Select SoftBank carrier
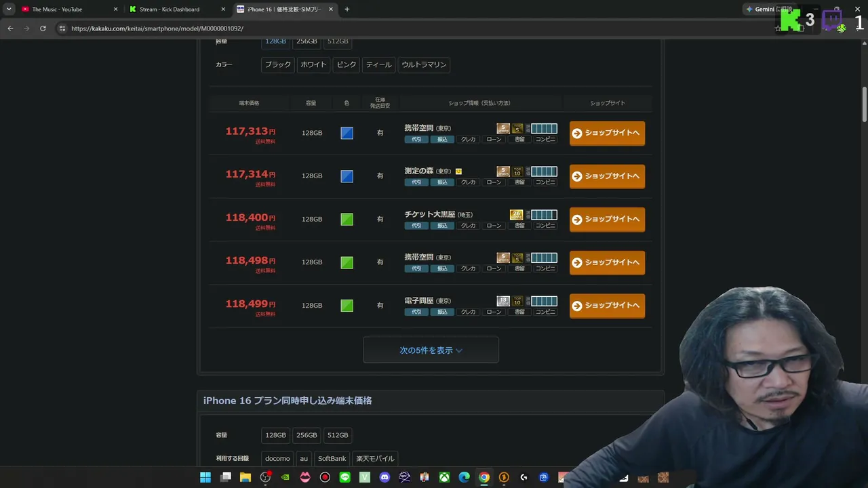Image resolution: width=868 pixels, height=488 pixels. point(332,458)
